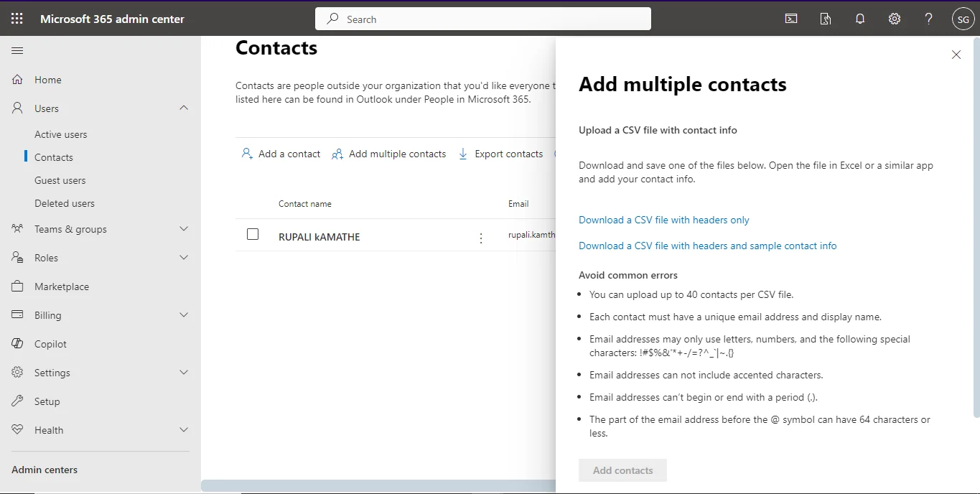
Task: Click Microsoft 365 admin center title
Action: click(112, 19)
